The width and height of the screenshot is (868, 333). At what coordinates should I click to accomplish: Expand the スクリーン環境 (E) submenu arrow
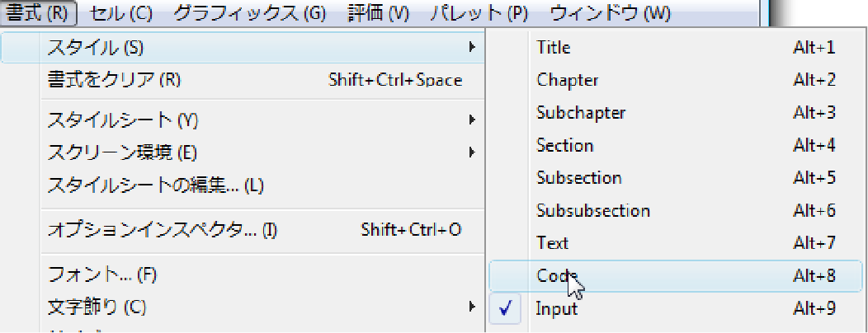(x=472, y=152)
